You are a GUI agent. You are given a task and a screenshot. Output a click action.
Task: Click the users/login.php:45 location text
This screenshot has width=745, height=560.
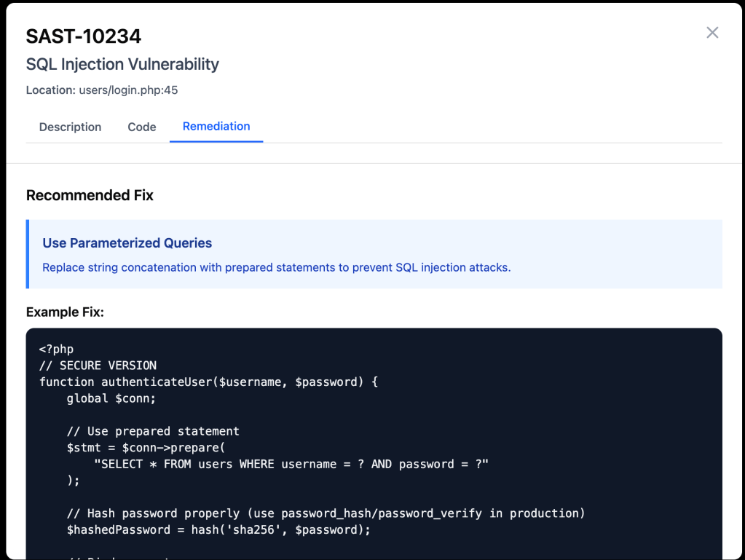(128, 90)
